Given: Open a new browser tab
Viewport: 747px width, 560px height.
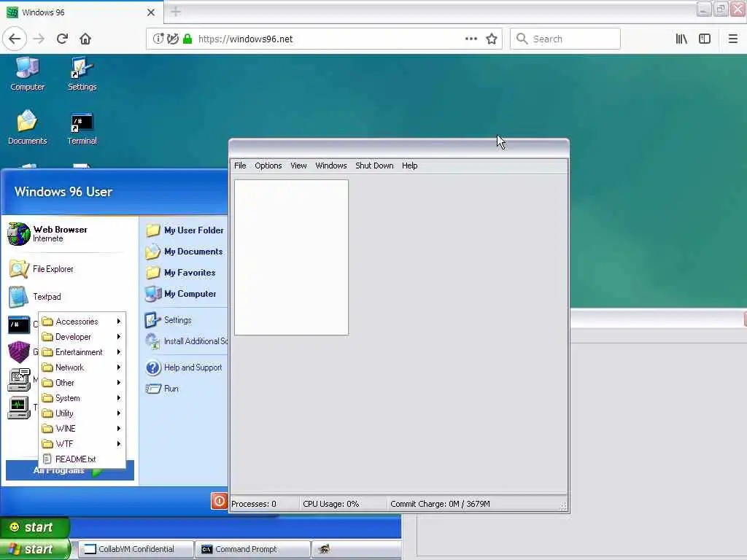Looking at the screenshot, I should [x=176, y=12].
